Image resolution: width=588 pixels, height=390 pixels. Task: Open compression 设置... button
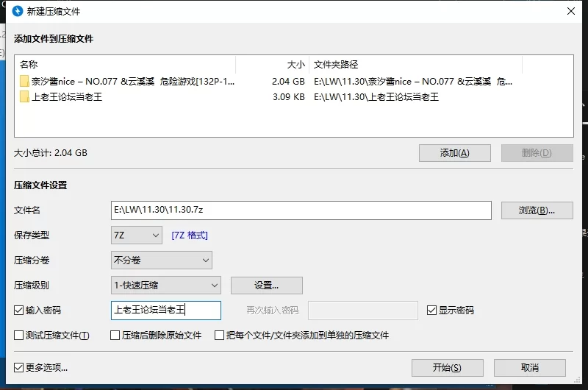coord(267,286)
